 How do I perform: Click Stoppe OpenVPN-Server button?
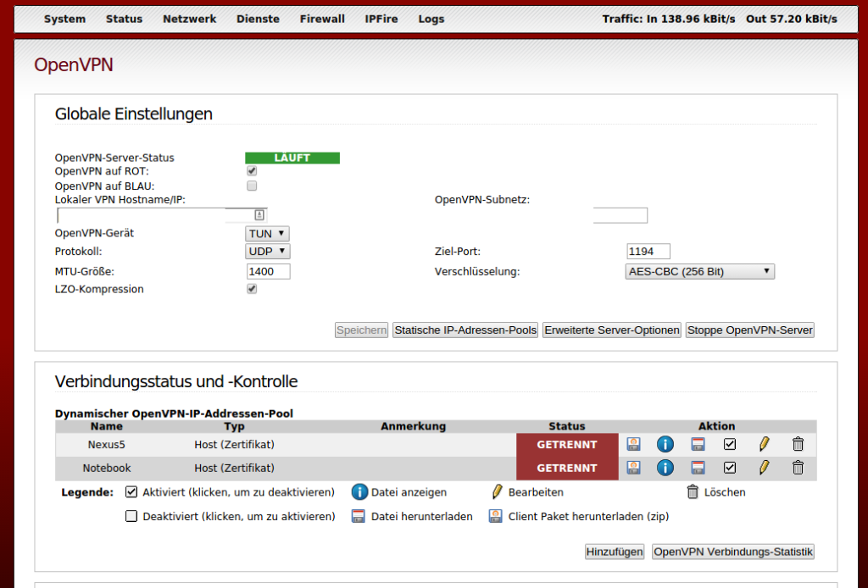coord(750,330)
